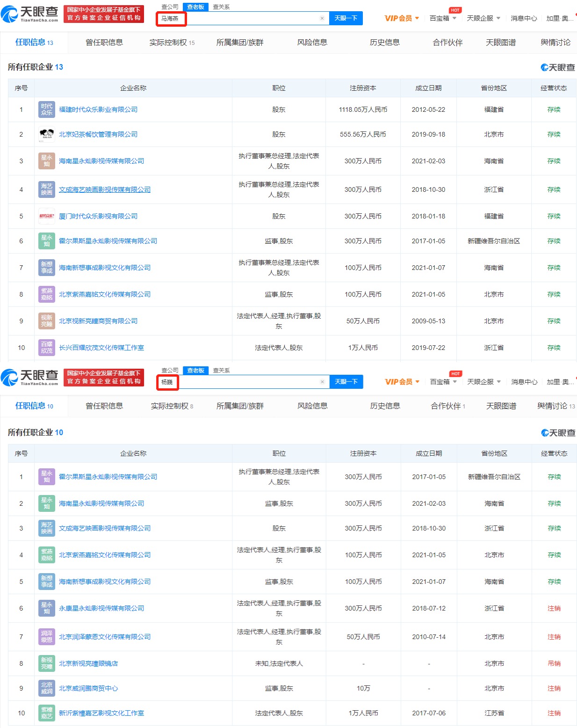Image resolution: width=577 pixels, height=728 pixels.
Task: Click the heading 所有任职企业 10
Action: click(x=36, y=432)
